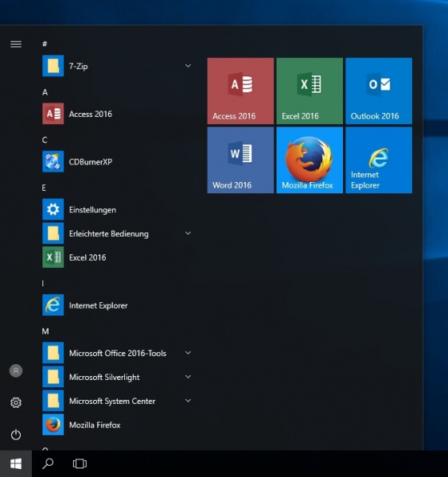Expand the Microsoft Silverlight chevron
Image resolution: width=448 pixels, height=477 pixels.
189,377
